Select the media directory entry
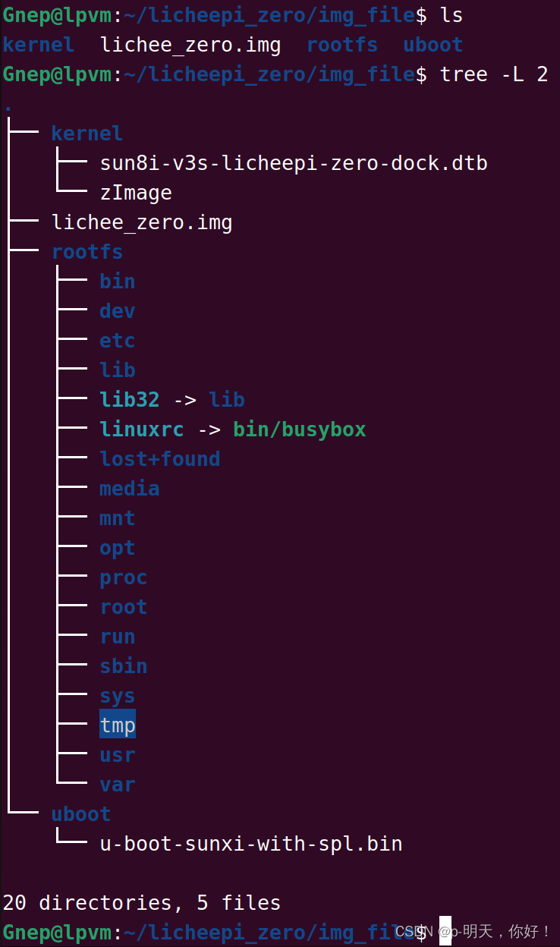This screenshot has width=560, height=947. (x=129, y=489)
